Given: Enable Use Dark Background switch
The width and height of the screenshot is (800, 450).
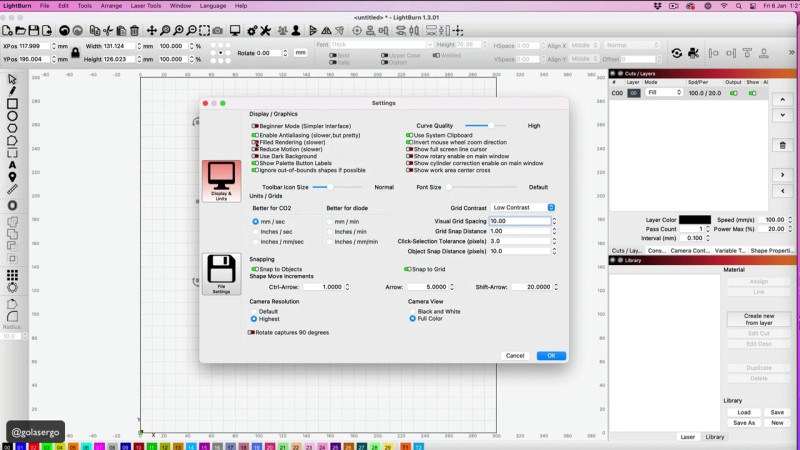Looking at the screenshot, I should 254,156.
